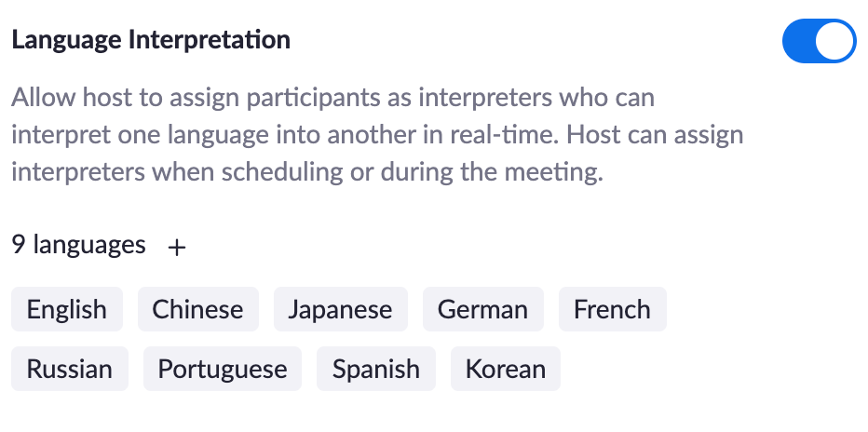Select the Chinese language chip
The height and width of the screenshot is (432, 868).
point(197,309)
